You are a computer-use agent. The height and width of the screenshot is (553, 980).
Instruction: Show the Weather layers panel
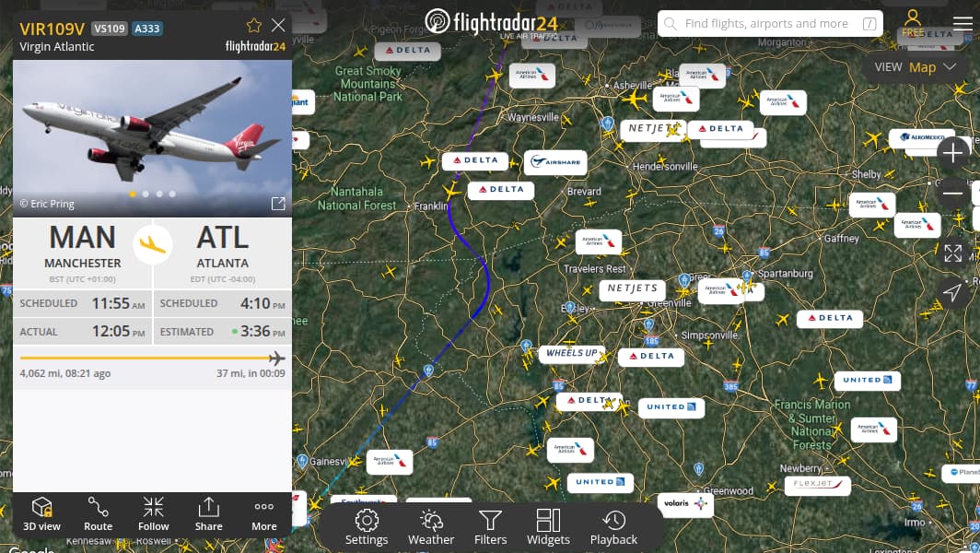pyautogui.click(x=431, y=527)
